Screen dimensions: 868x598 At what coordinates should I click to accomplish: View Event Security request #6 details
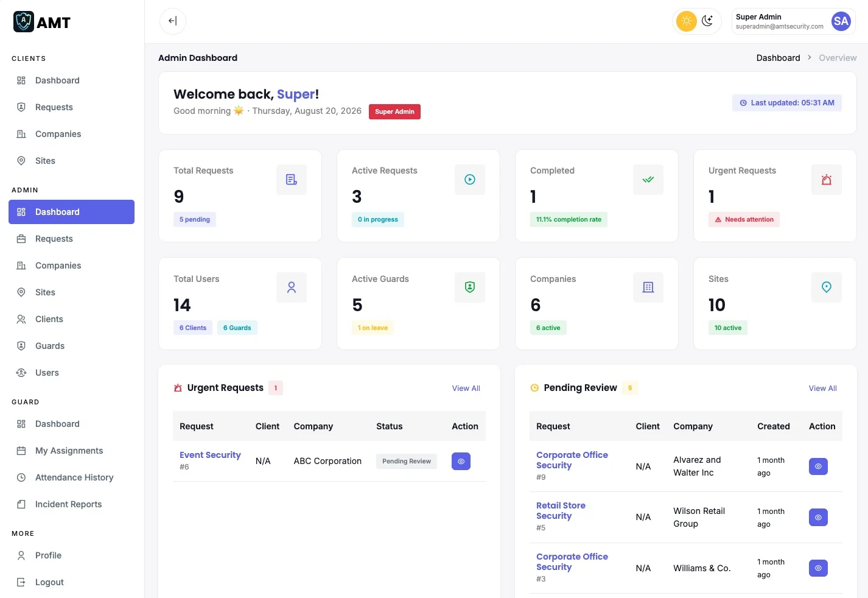point(461,461)
